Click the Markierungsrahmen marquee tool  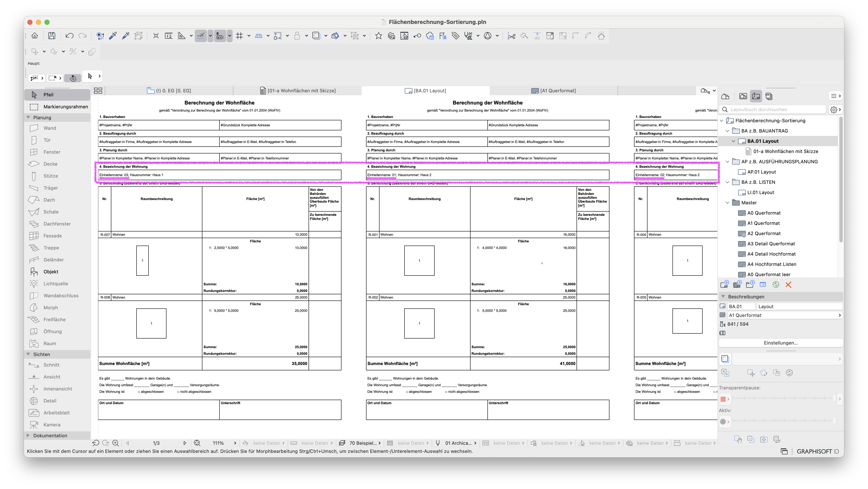pyautogui.click(x=57, y=107)
